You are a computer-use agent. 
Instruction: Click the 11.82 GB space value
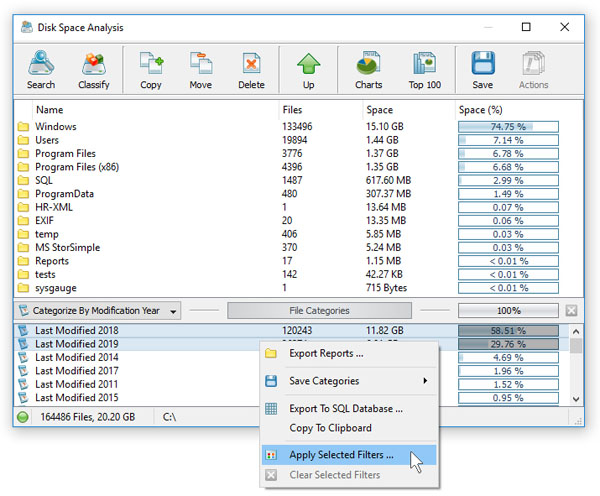385,331
